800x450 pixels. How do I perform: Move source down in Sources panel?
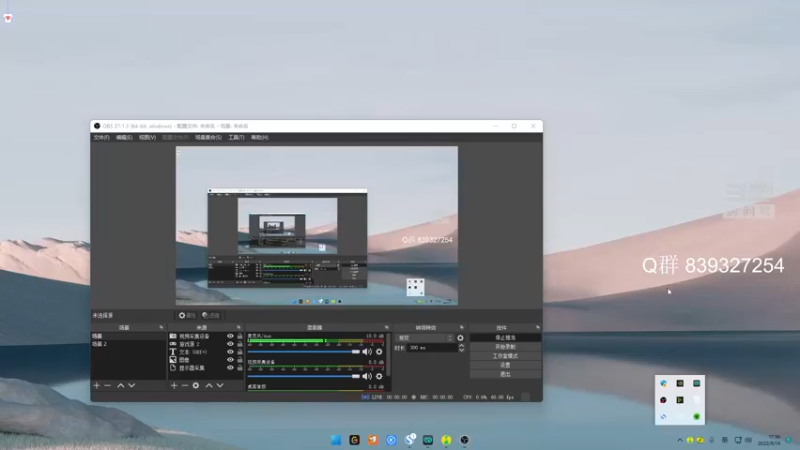point(220,386)
